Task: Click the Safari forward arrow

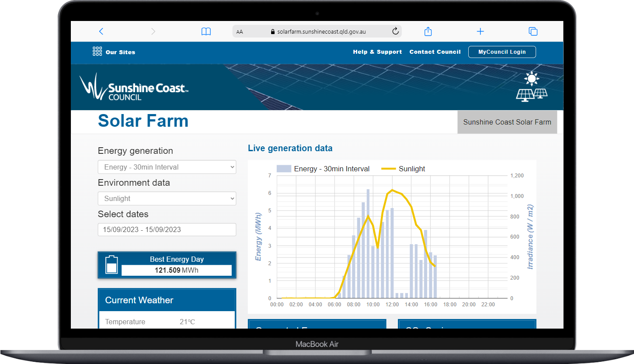Action: 153,31
